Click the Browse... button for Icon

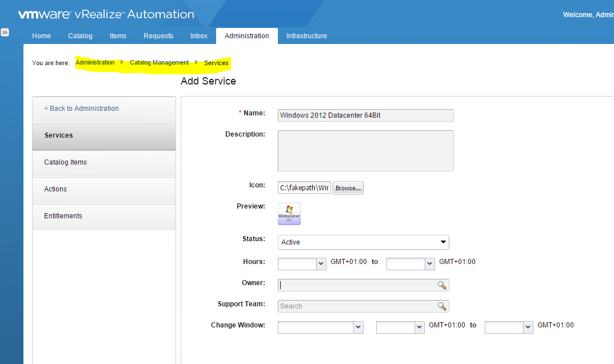[x=348, y=188]
